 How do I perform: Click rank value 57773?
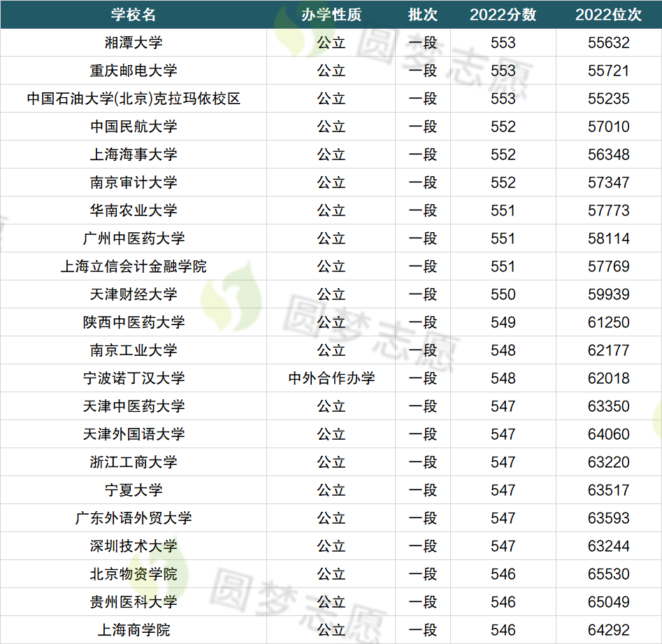click(608, 210)
